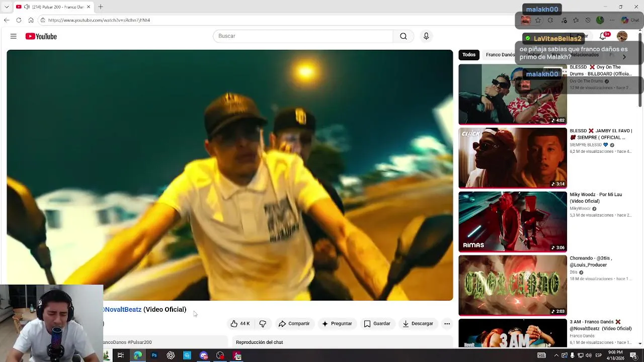Open the YouTube account avatar menu

622,36
